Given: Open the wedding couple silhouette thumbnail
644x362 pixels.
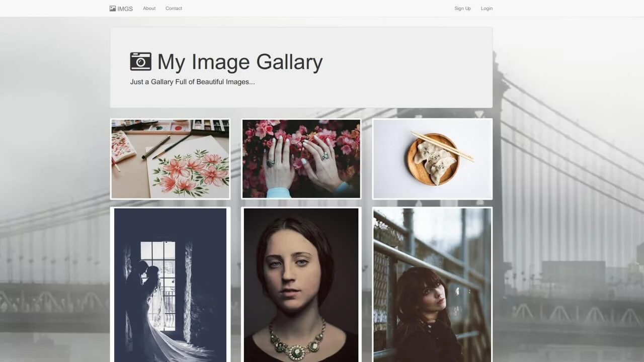Looking at the screenshot, I should [x=170, y=284].
